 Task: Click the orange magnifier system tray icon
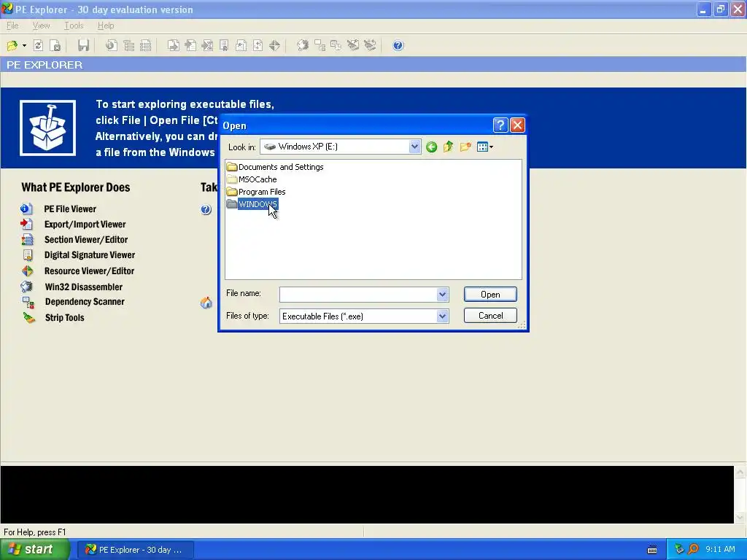pyautogui.click(x=694, y=550)
